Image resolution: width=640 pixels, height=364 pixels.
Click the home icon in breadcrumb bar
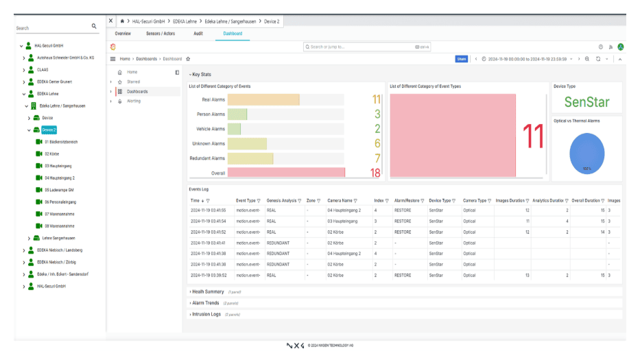[122, 21]
